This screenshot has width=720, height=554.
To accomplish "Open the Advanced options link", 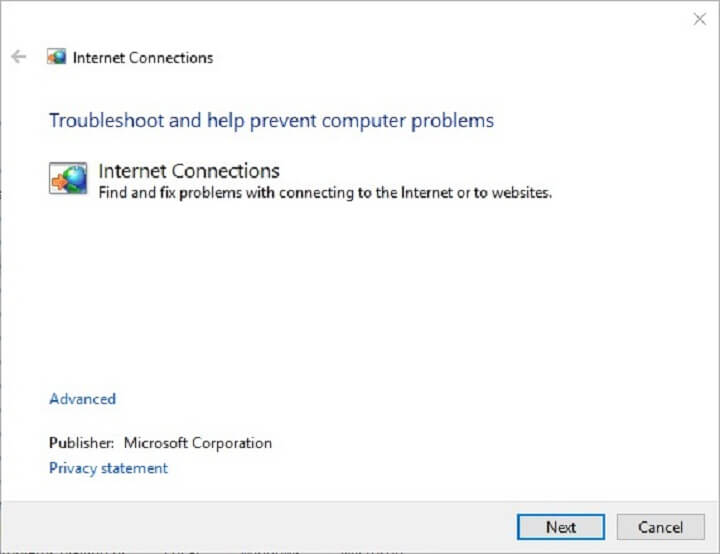I will point(82,399).
